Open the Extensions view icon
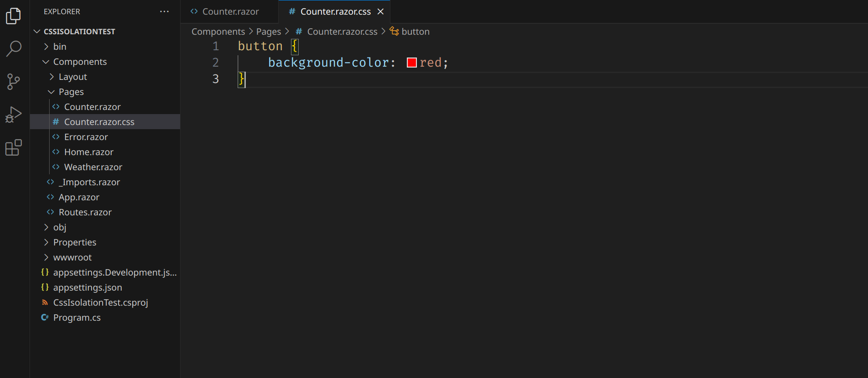The image size is (868, 378). [x=13, y=148]
